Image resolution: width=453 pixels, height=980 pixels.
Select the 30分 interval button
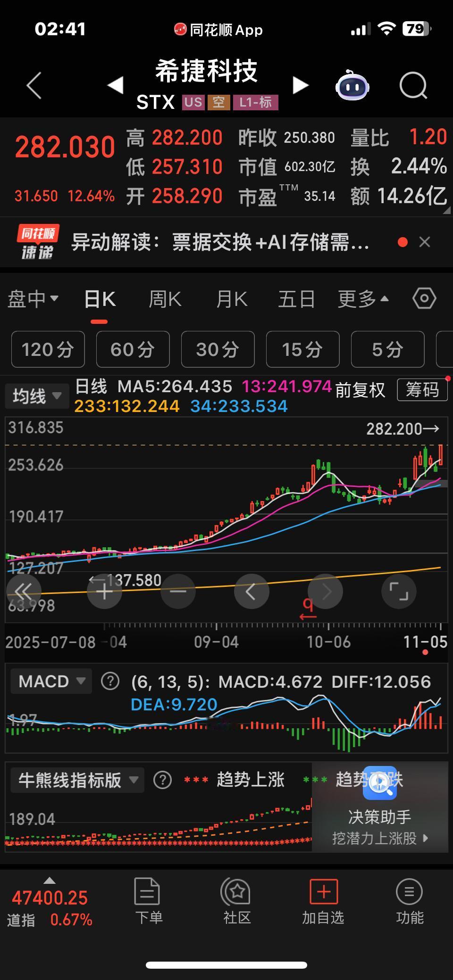coord(218,349)
